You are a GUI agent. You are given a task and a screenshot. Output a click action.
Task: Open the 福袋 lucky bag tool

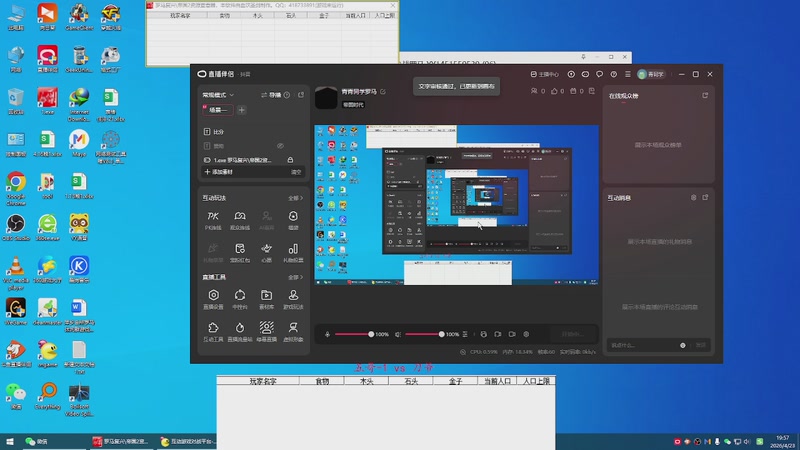(293, 220)
